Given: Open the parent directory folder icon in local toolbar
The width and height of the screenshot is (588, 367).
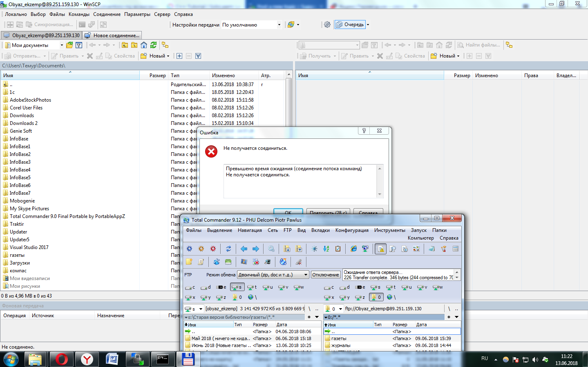Looking at the screenshot, I should 125,45.
